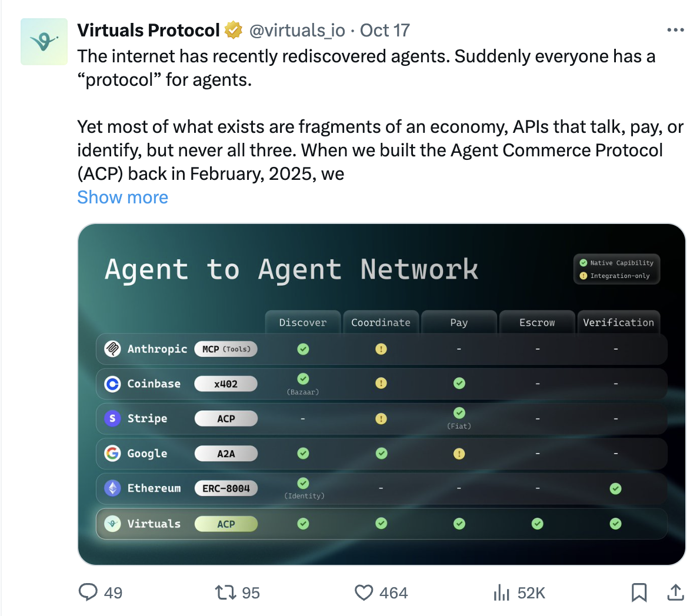Click the Virtuals Escrow green checkmark
The width and height of the screenshot is (700, 616).
pyautogui.click(x=538, y=524)
